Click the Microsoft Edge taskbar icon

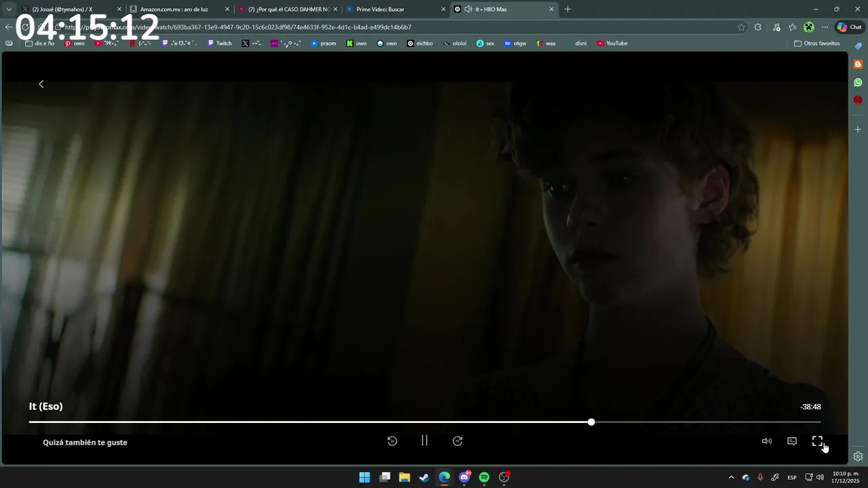pos(444,477)
